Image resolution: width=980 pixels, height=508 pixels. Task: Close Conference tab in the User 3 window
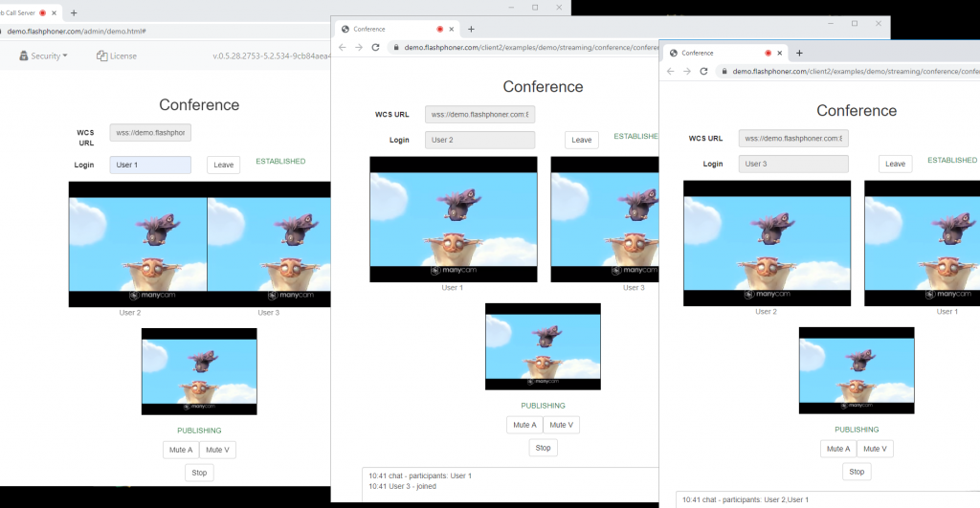[x=779, y=54]
